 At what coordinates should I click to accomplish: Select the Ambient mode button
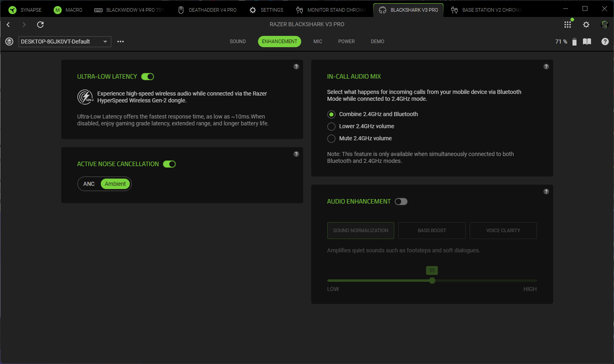point(115,184)
